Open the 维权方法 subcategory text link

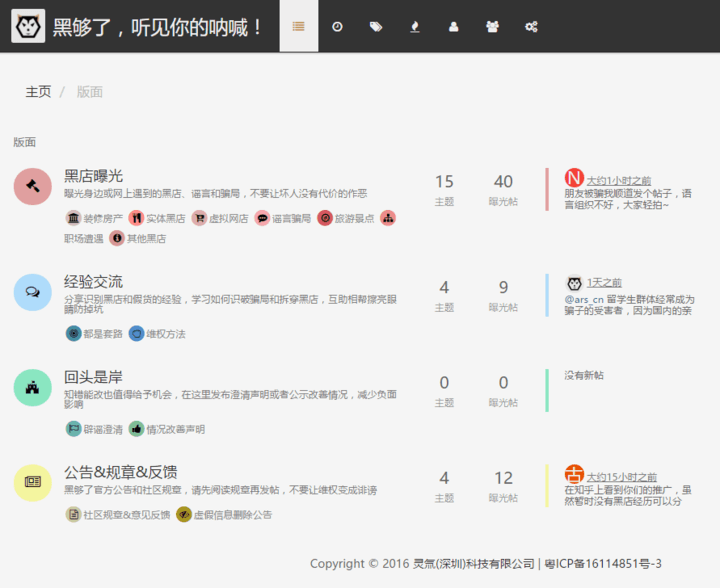(x=166, y=334)
